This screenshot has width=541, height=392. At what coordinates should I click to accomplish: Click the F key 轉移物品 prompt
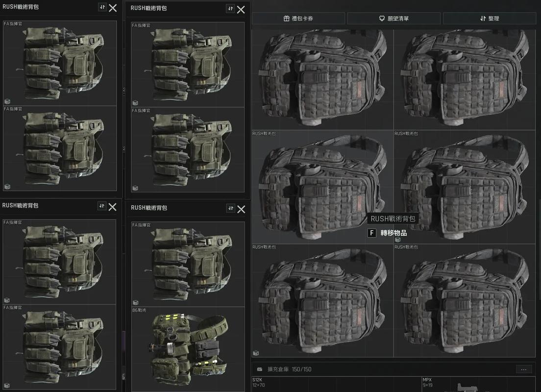click(387, 233)
